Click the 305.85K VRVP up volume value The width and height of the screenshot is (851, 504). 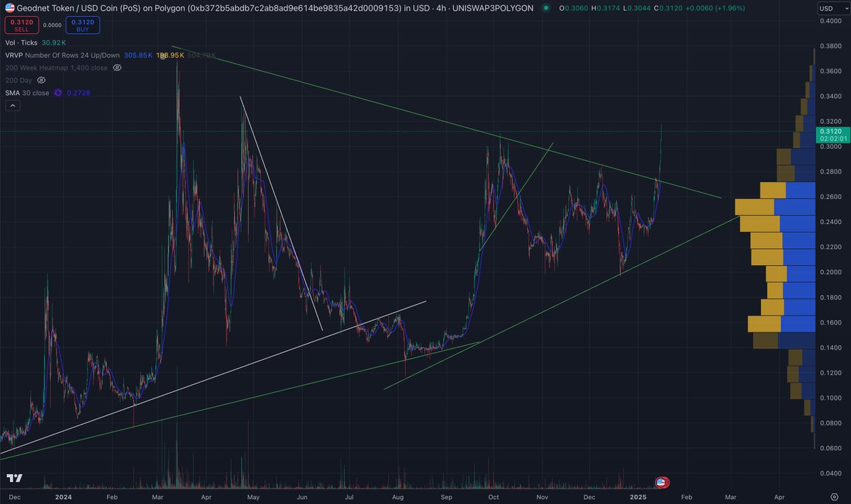[140, 55]
